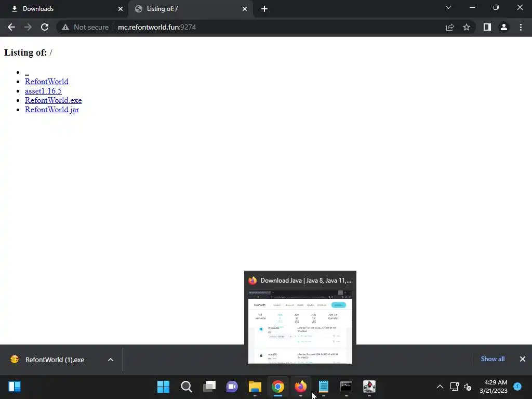Open network status tray icon
Screen dimensions: 532x399
454,387
